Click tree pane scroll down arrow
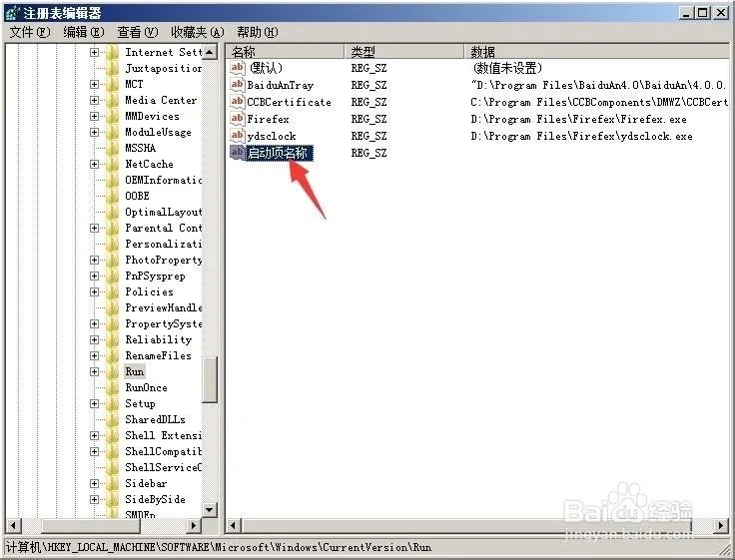Screen dimensions: 735x560 coord(210,509)
